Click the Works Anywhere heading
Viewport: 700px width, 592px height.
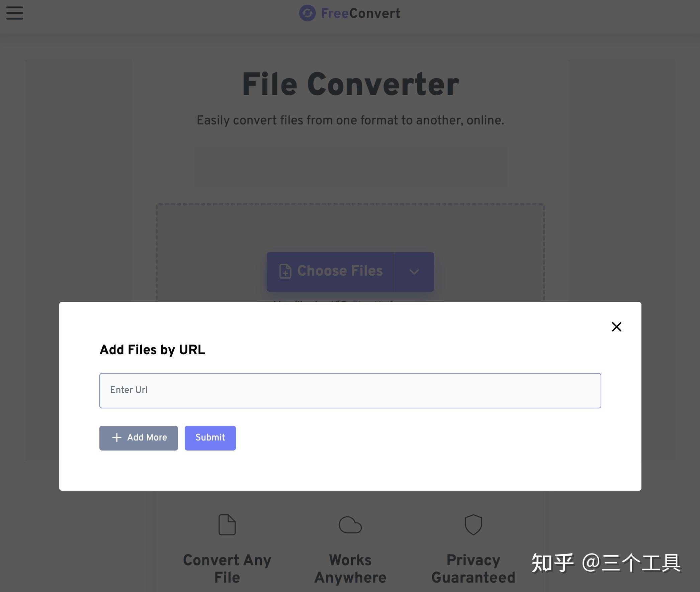(350, 569)
